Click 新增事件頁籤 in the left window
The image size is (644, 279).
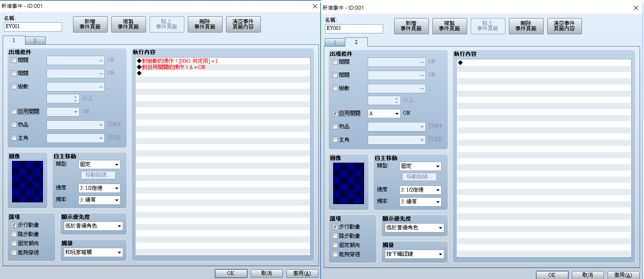[x=90, y=24]
